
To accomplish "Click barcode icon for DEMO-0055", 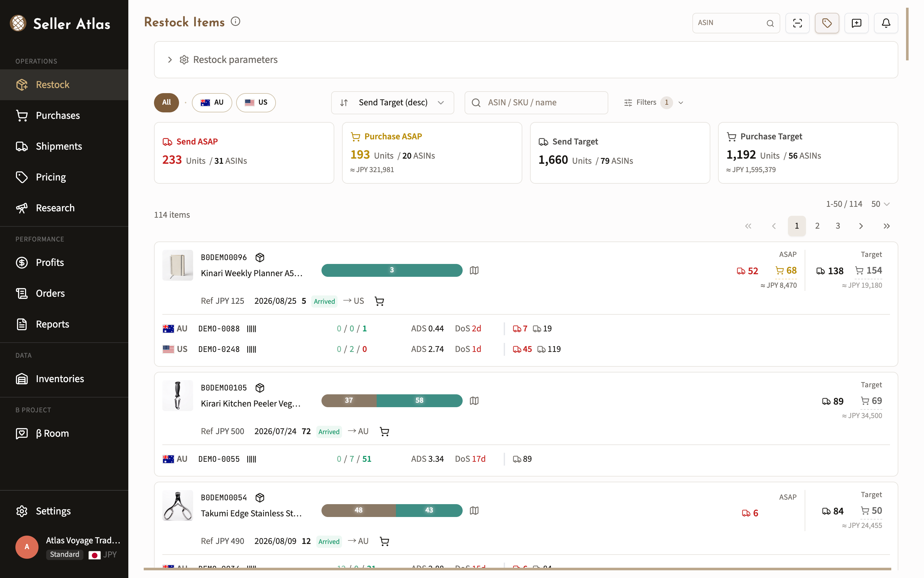I will 252,459.
